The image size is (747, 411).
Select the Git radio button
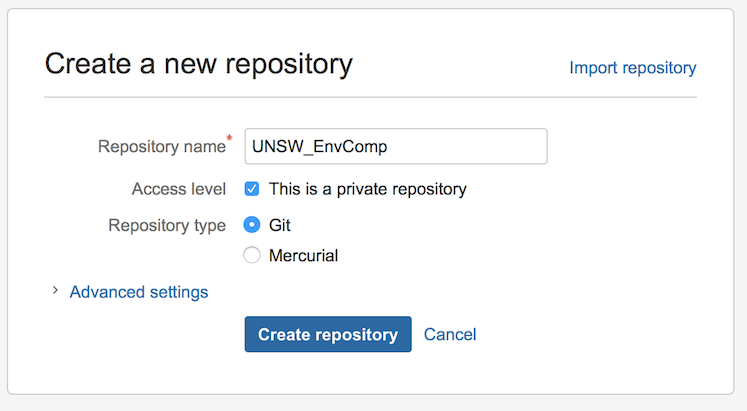252,225
